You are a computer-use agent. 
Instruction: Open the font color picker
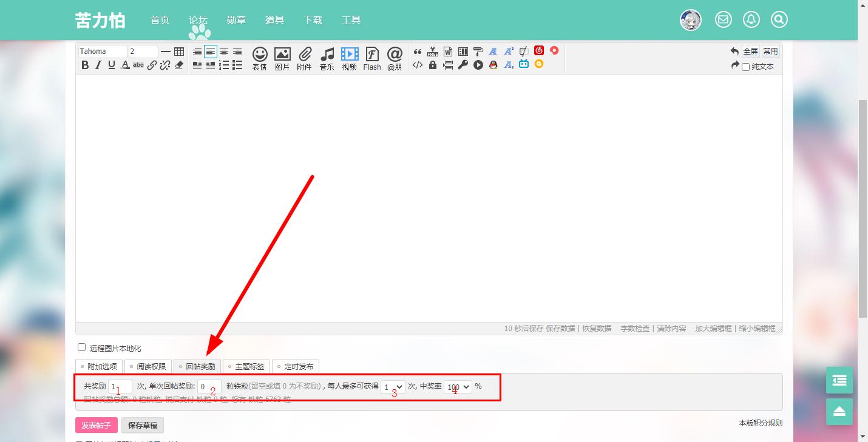click(125, 65)
